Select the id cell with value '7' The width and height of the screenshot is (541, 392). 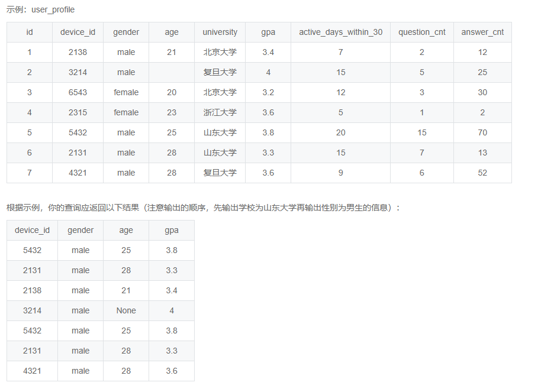click(x=30, y=173)
